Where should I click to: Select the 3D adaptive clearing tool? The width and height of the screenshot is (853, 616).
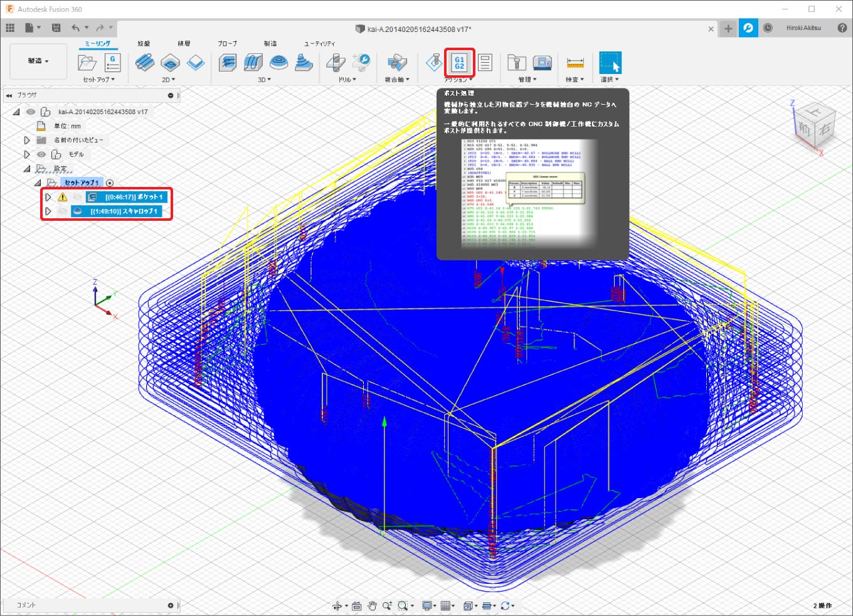coord(227,63)
